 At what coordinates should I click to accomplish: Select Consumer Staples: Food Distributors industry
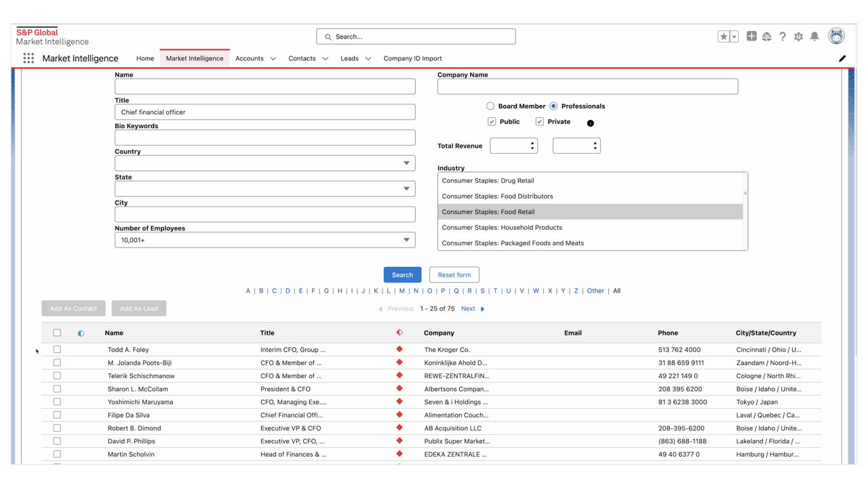[590, 197]
